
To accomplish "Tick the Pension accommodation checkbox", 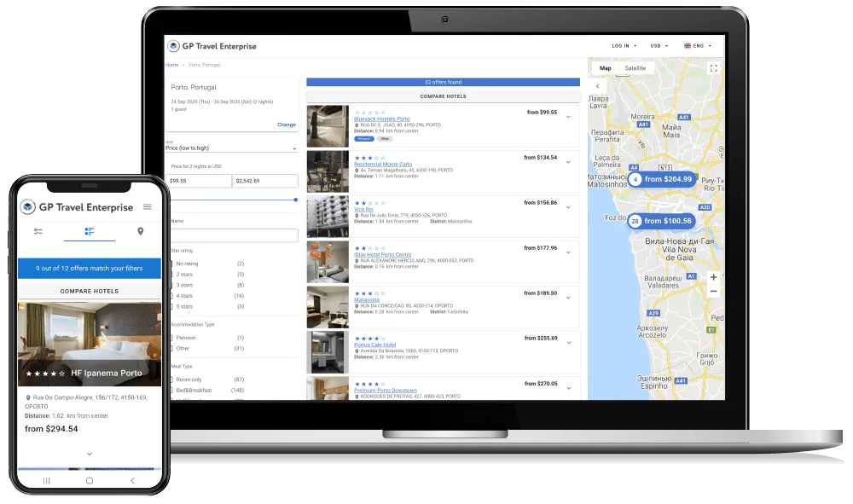I will click(171, 338).
